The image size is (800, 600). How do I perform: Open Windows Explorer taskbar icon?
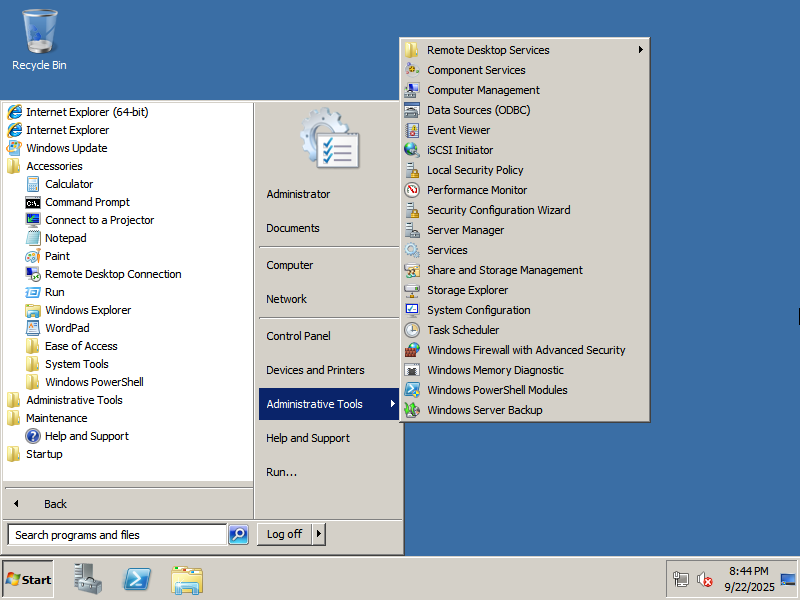[x=186, y=578]
